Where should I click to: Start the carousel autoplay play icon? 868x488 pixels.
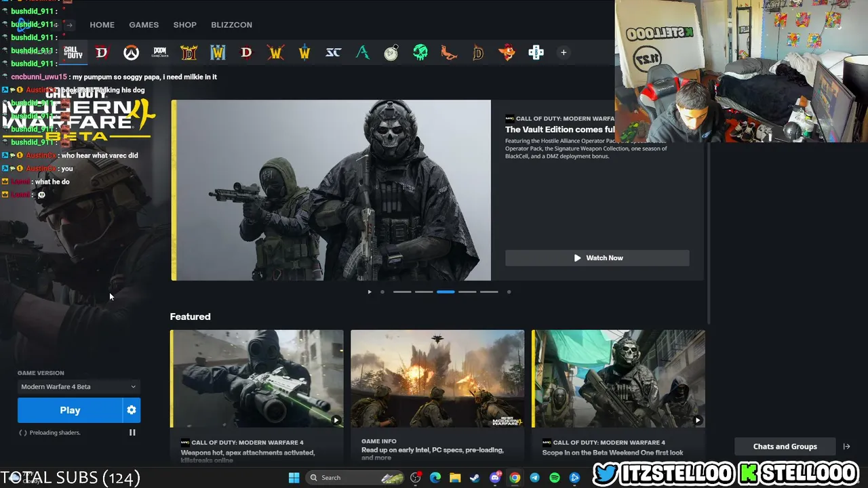(x=370, y=291)
